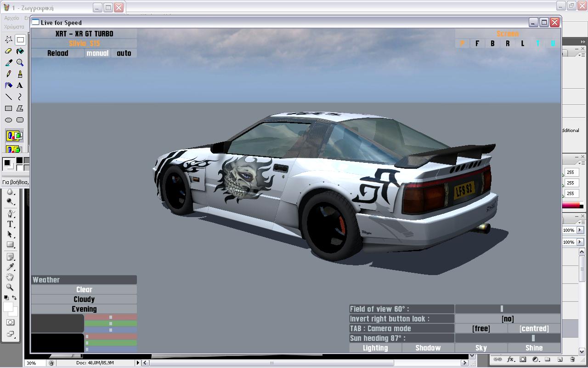This screenshot has height=368, width=588.
Task: Switch to the Lighting tab
Action: (375, 348)
